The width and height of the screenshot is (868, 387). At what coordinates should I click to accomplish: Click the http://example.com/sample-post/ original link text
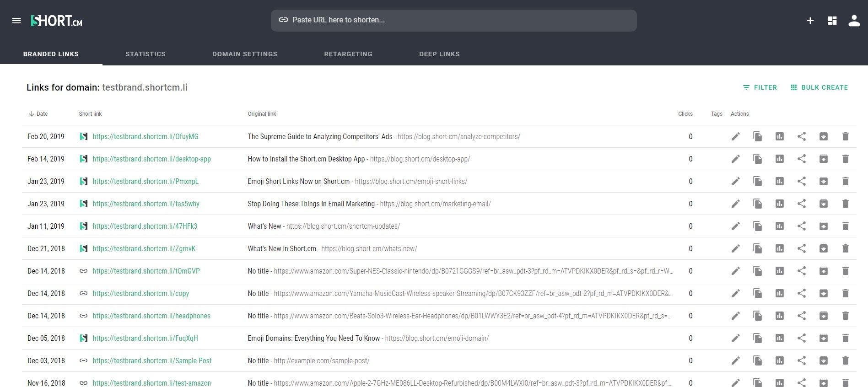[x=321, y=360]
